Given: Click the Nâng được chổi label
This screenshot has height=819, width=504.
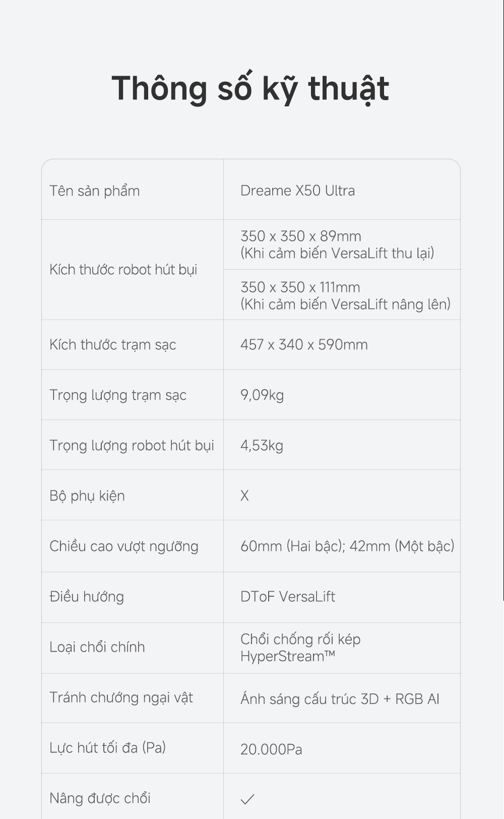Looking at the screenshot, I should (x=100, y=798).
